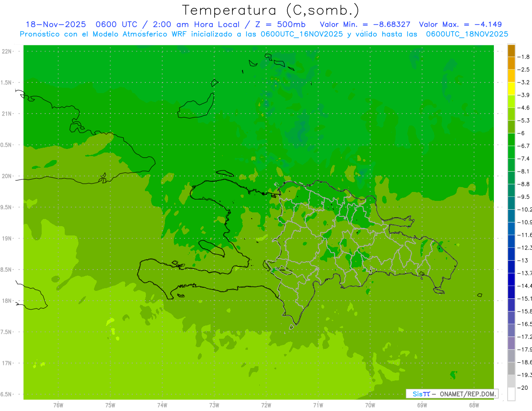Viewport: 532px width, 411px height.
Task: Click the 'Valor Max. = -4.149' text
Action: 460,24
